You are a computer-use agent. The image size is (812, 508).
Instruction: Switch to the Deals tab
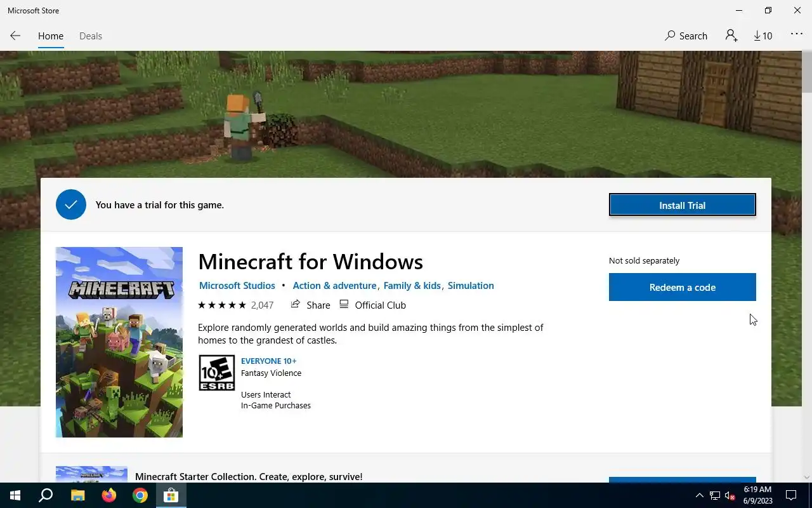[91, 36]
